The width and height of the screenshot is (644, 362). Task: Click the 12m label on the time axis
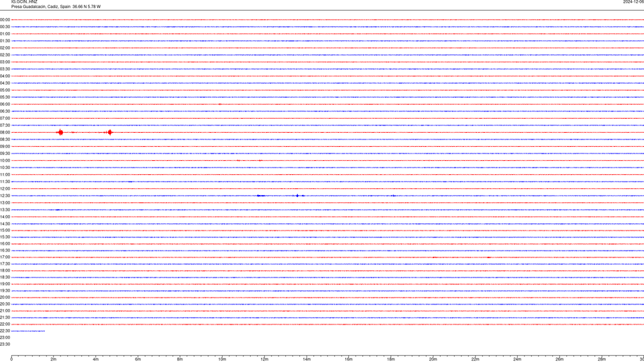264,359
